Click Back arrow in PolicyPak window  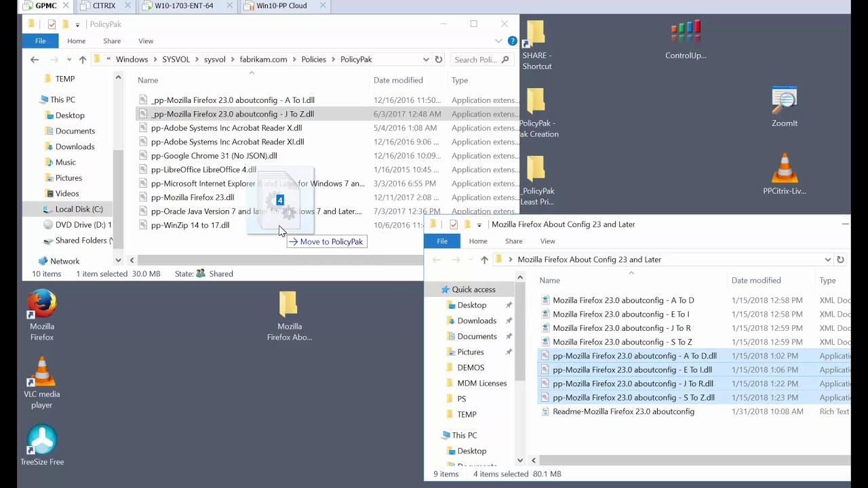[x=35, y=60]
